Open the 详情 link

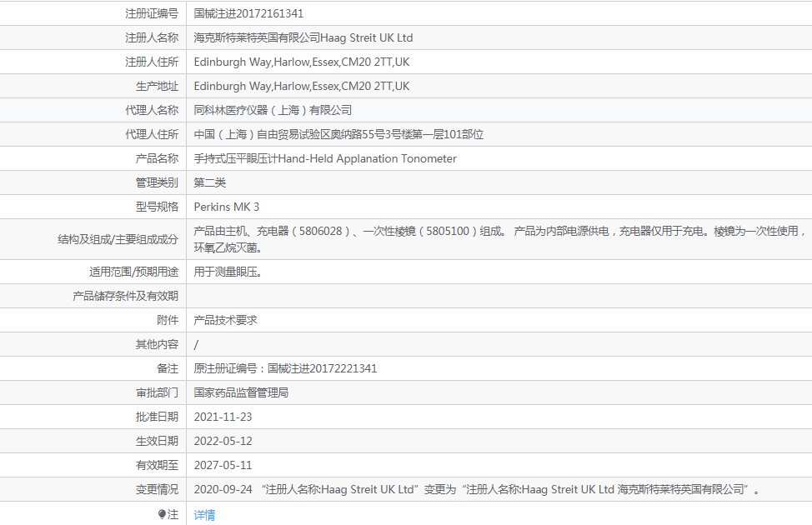(x=204, y=515)
